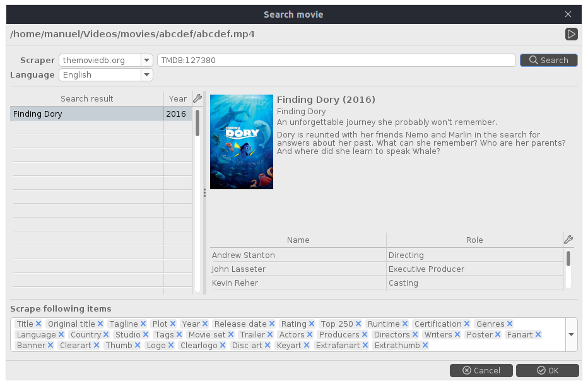Open search results table settings wrench
Image resolution: width=588 pixels, height=386 pixels.
coord(197,98)
